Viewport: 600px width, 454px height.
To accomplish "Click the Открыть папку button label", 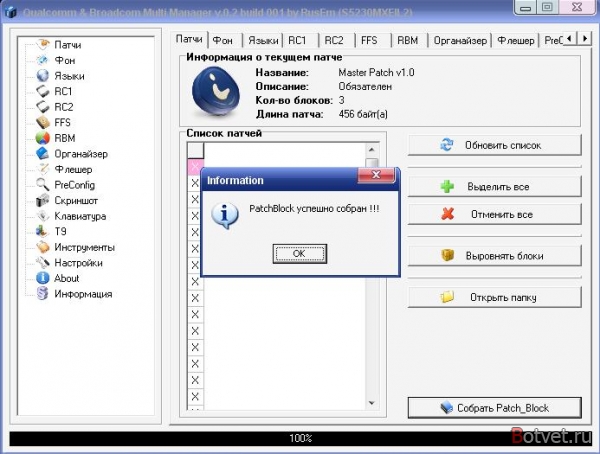I will click(x=503, y=297).
